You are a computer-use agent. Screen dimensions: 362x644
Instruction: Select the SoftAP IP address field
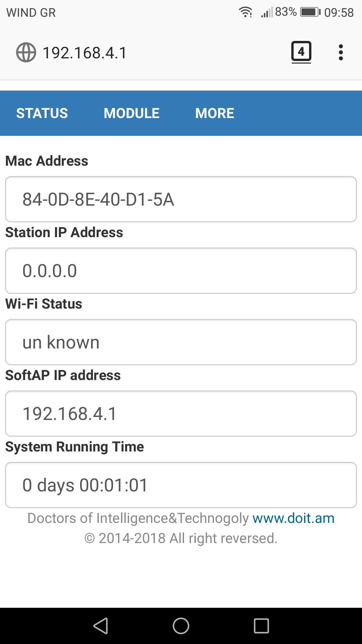click(x=181, y=414)
